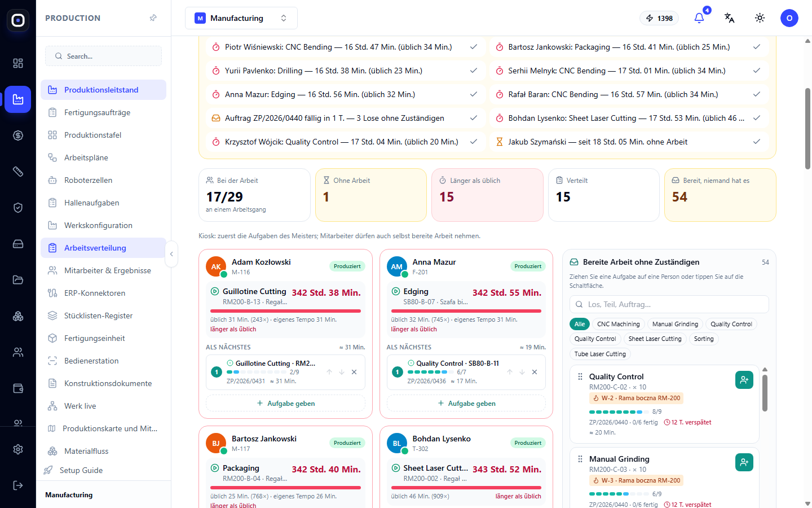Acknowledge the Jakub Szymański idle alert

(757, 142)
